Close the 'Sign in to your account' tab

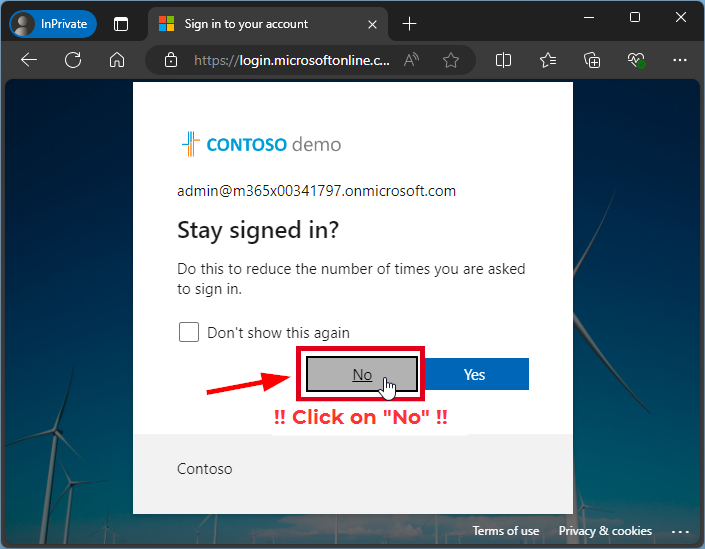pos(372,24)
